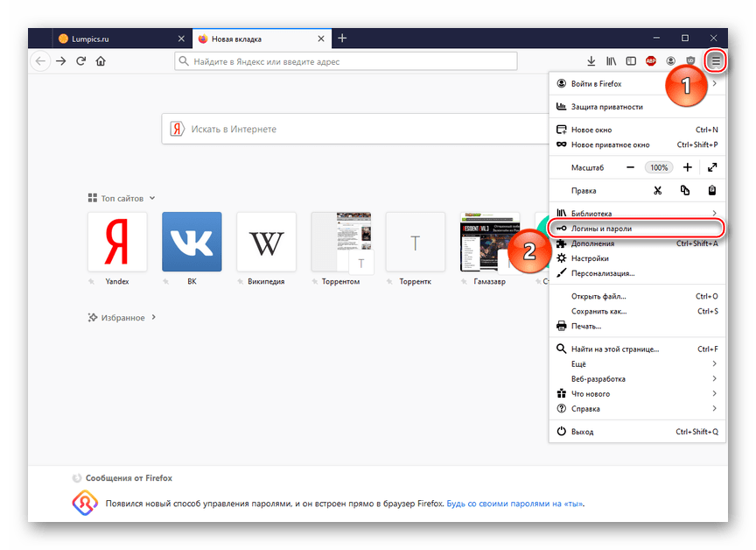Open Настройки from the menu
Screen dimensions: 756x550
pyautogui.click(x=590, y=258)
